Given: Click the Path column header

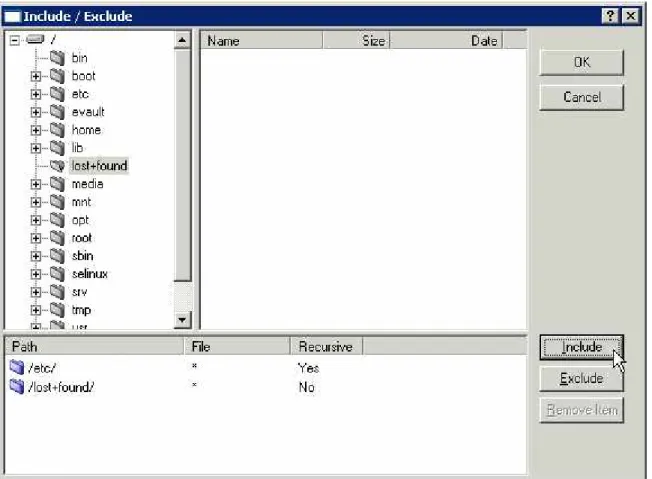Looking at the screenshot, I should 94,346.
